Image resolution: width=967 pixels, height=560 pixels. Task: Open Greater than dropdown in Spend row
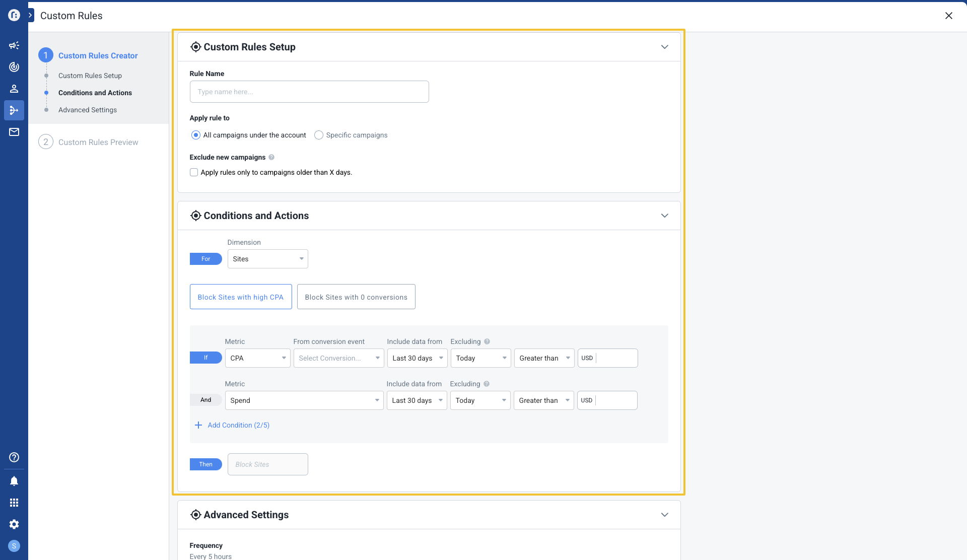pos(544,400)
